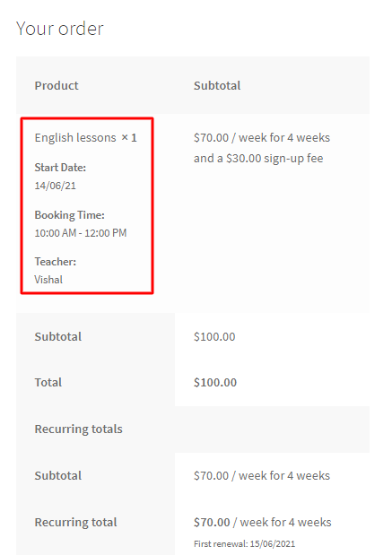This screenshot has width=392, height=555.
Task: Click the Recurring total label
Action: coord(75,523)
